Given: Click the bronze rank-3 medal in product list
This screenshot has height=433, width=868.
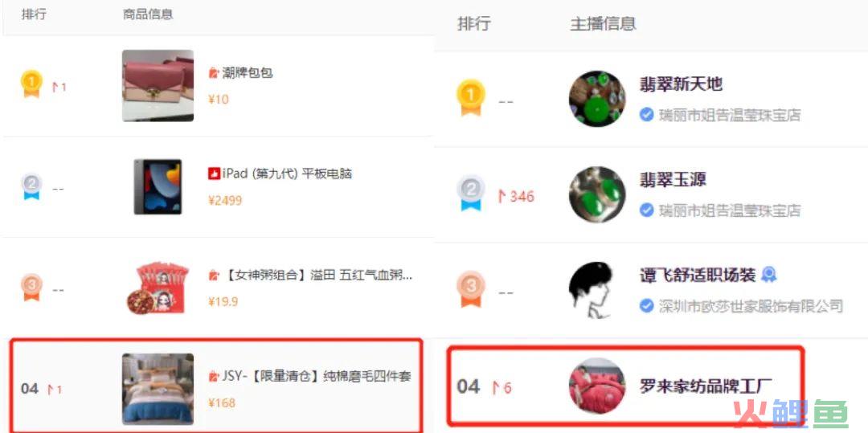Looking at the screenshot, I should (31, 288).
